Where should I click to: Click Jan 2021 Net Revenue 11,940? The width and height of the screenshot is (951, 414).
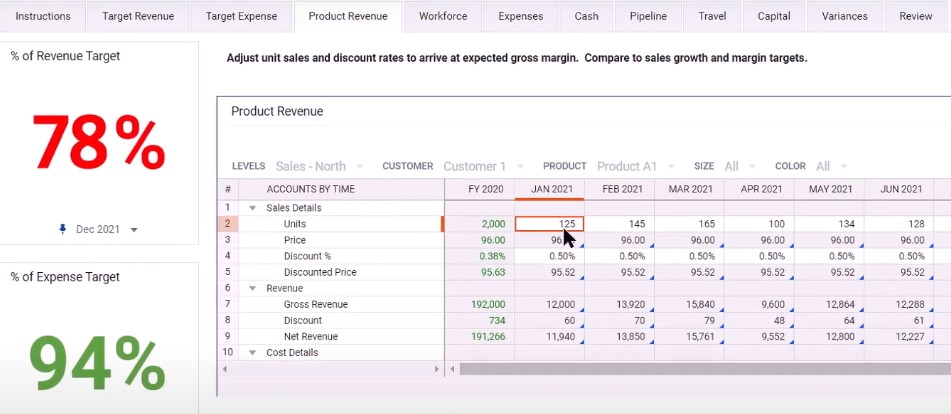549,336
